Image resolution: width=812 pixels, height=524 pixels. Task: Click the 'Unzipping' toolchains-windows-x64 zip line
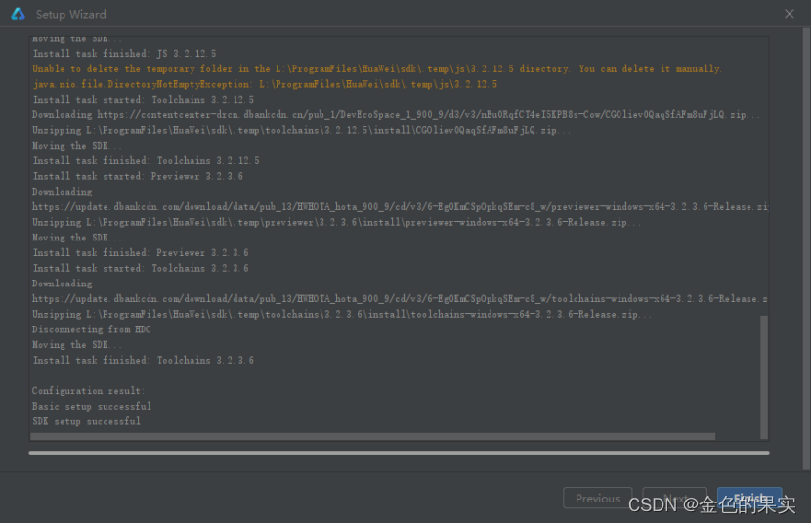[342, 314]
